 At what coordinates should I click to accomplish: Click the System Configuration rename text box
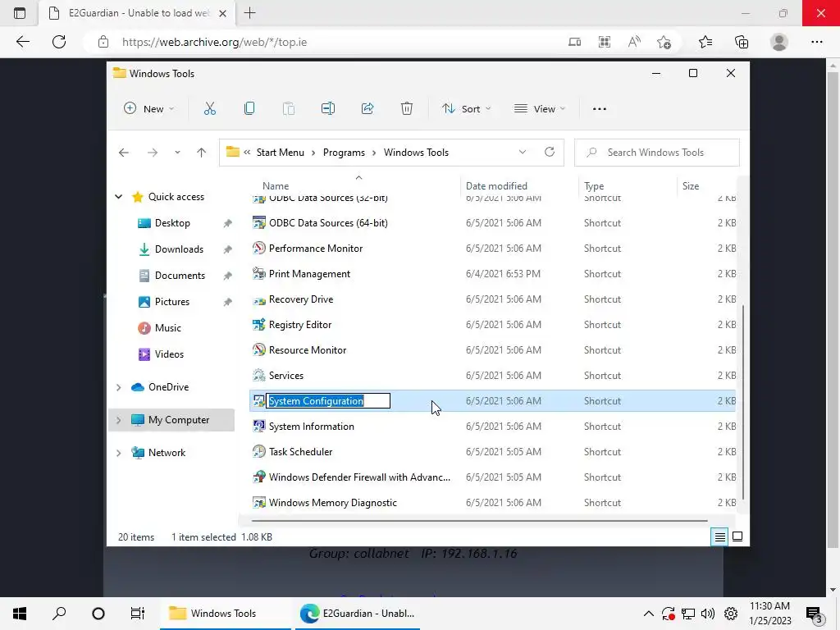click(328, 400)
